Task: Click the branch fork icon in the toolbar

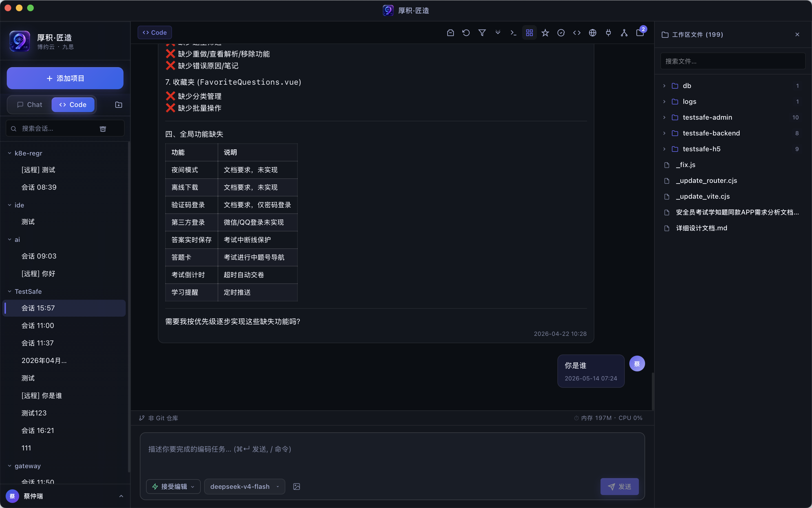Action: point(624,32)
